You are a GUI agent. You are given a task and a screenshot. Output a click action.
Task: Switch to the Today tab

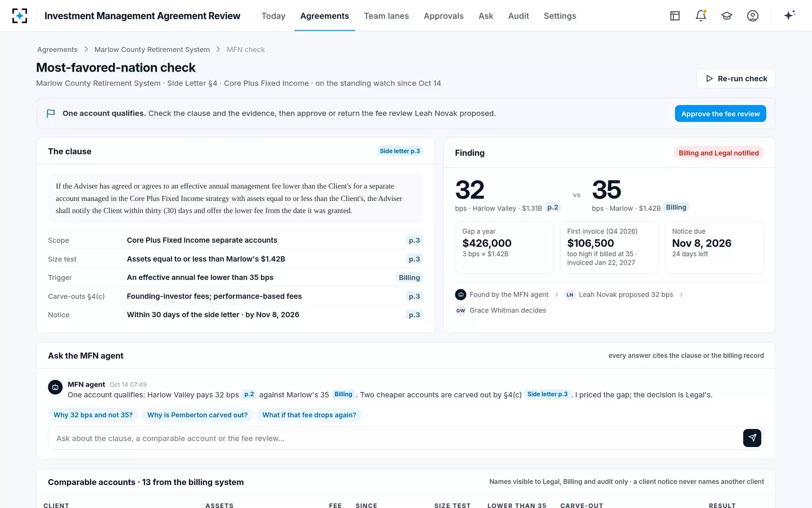pyautogui.click(x=273, y=16)
